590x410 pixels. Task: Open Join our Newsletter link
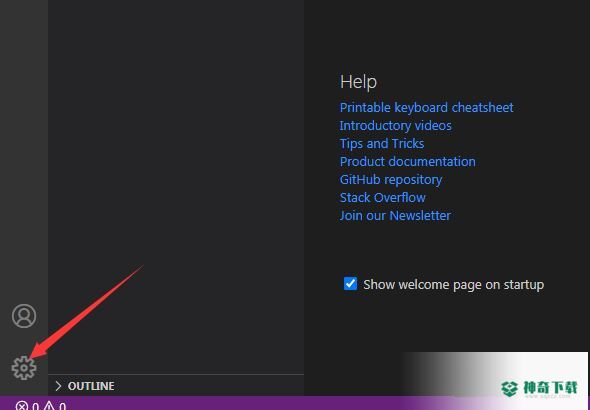(395, 216)
